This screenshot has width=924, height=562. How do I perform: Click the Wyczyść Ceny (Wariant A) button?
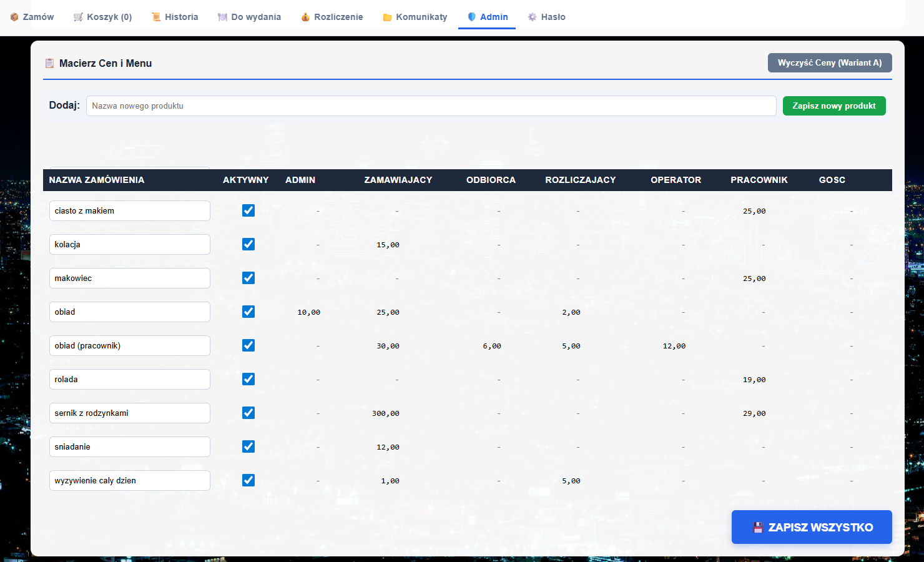point(830,62)
